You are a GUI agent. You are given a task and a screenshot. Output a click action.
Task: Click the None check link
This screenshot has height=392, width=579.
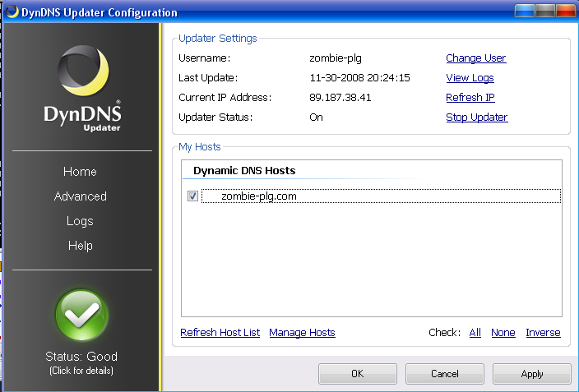pyautogui.click(x=503, y=333)
